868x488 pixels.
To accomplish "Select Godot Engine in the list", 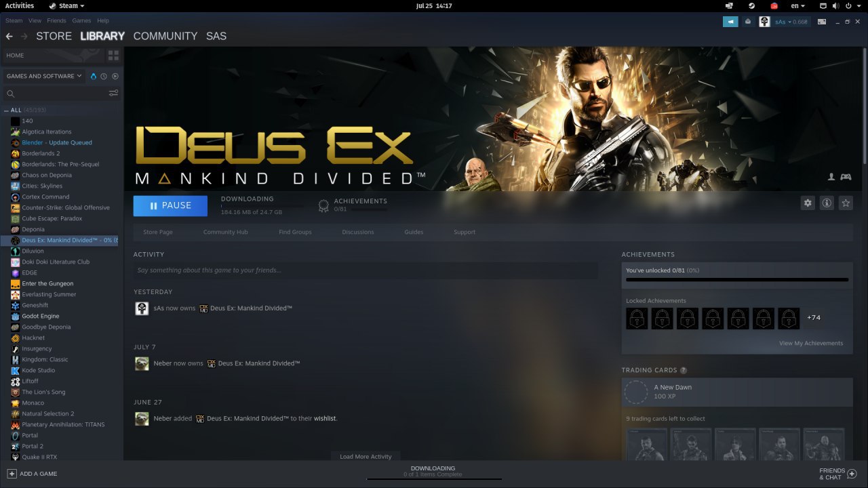I will pos(41,316).
